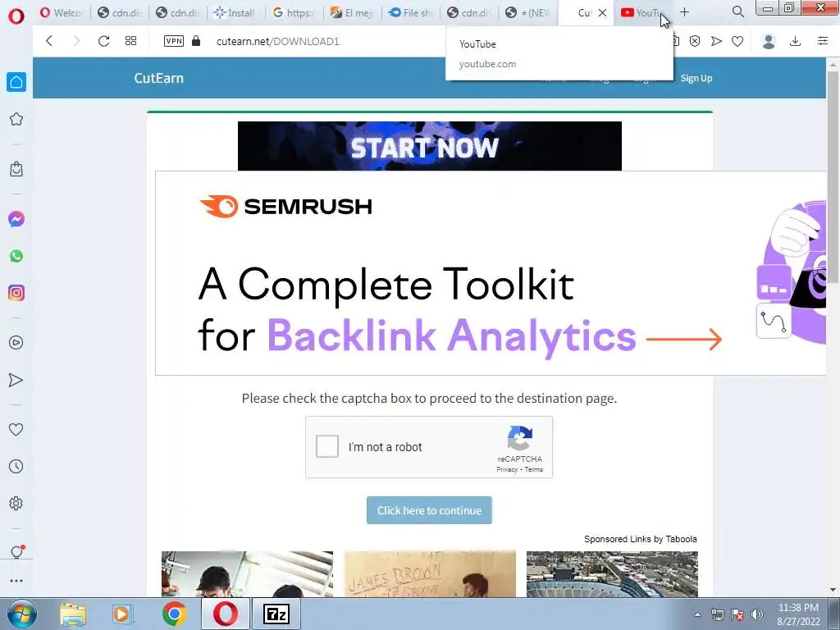Open File Explorer from the taskbar
The image size is (840, 630).
pyautogui.click(x=73, y=614)
